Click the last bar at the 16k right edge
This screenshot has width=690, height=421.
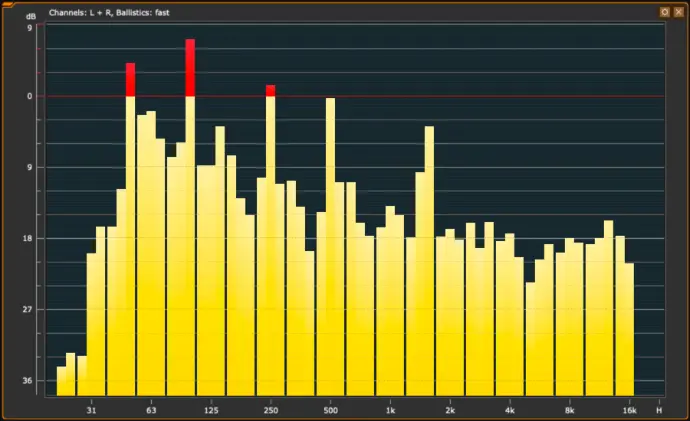tap(629, 328)
